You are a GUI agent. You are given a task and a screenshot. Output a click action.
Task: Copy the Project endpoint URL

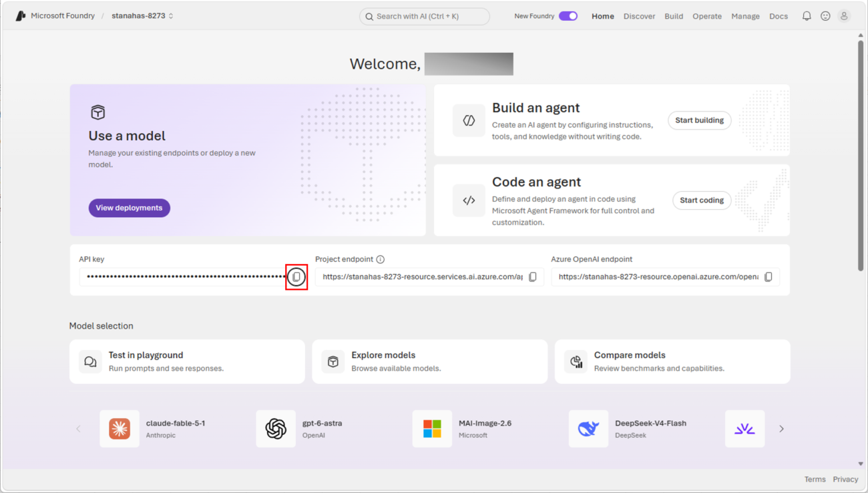coord(533,277)
